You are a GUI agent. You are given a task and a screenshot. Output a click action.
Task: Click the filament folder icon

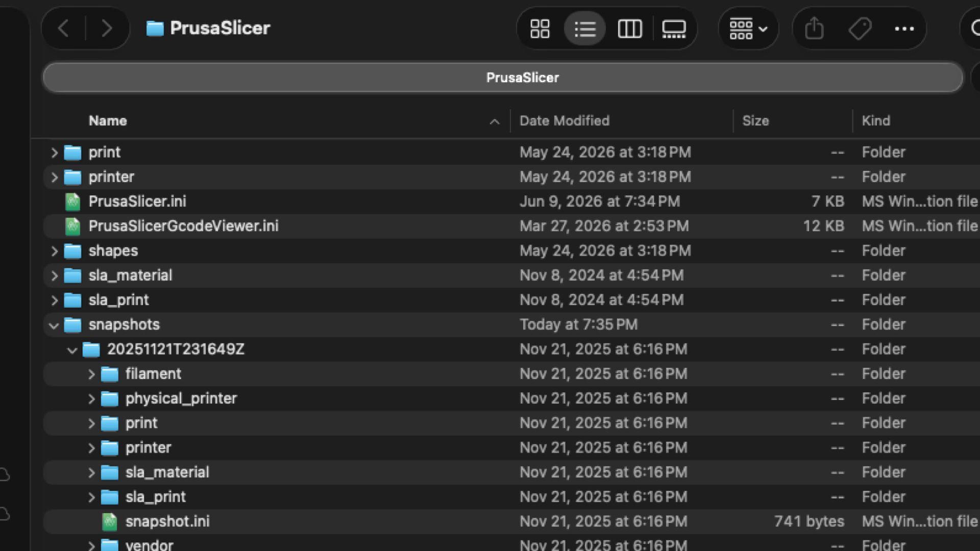click(110, 374)
